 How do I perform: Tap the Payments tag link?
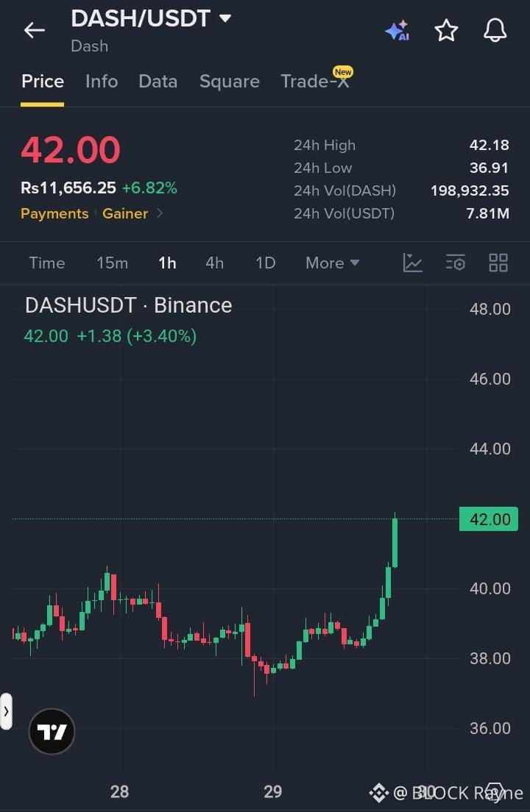pyautogui.click(x=54, y=213)
